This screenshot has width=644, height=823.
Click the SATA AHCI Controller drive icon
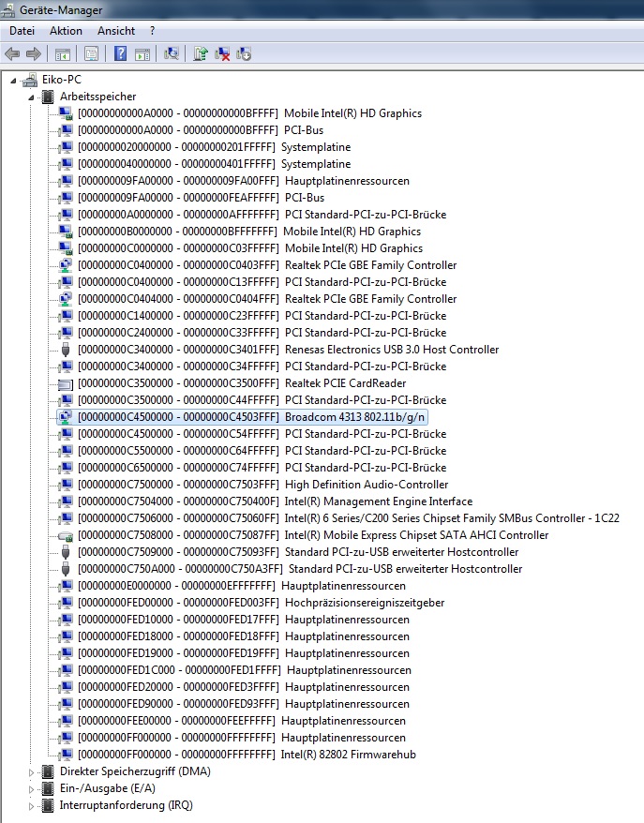pyautogui.click(x=66, y=535)
